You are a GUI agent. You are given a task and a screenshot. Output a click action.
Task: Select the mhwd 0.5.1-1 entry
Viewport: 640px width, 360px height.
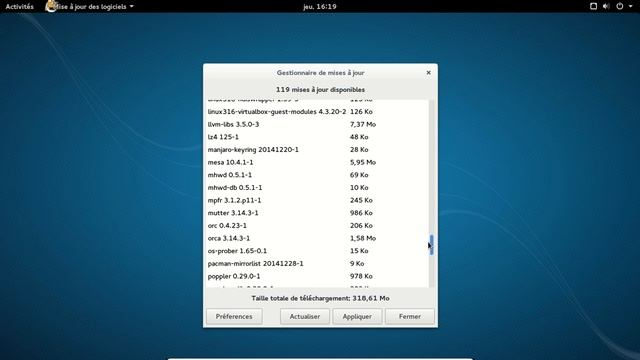click(317, 175)
